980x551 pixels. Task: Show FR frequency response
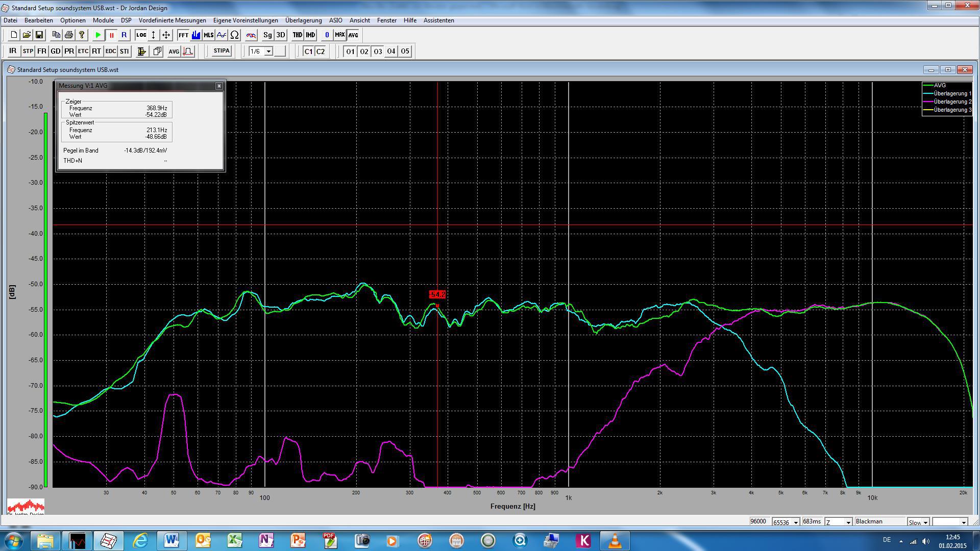coord(42,51)
